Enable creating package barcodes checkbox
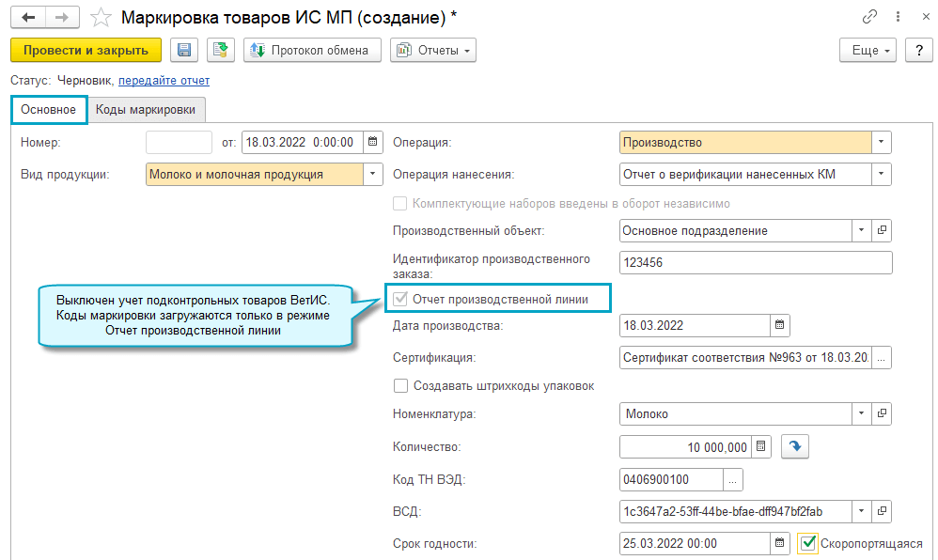Screen dimensions: 938x560 click(401, 385)
